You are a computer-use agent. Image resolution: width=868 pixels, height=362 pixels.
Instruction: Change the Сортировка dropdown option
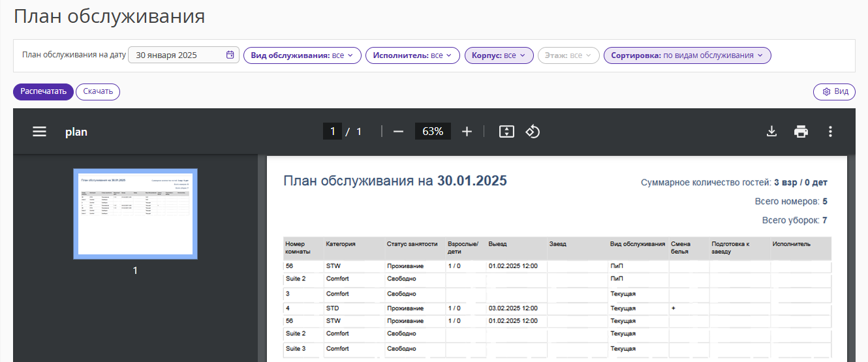pos(687,55)
